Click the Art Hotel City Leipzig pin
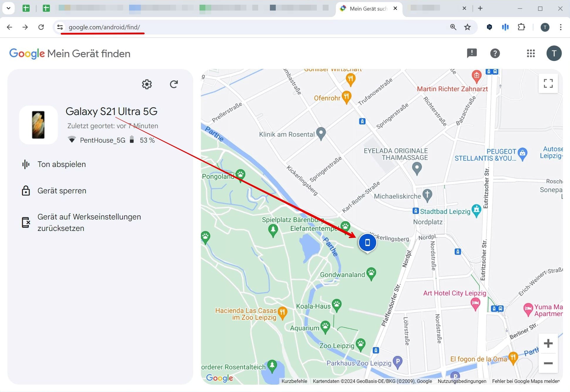The height and width of the screenshot is (392, 570). point(475,304)
